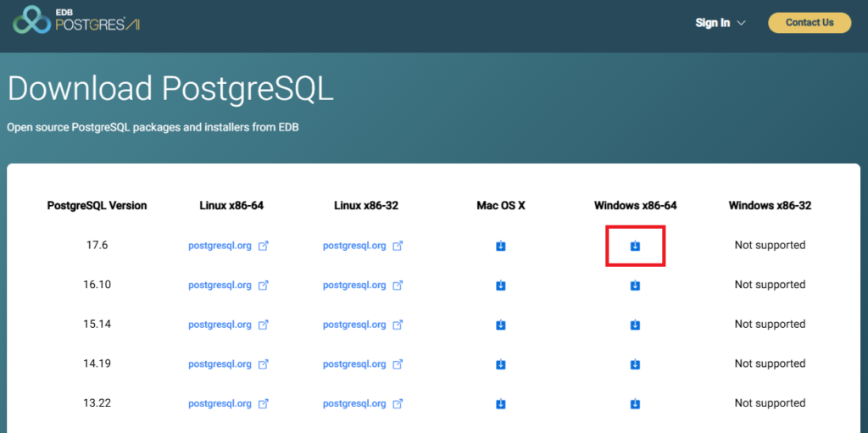Download PostgreSQL 14.19 for Mac OS X
Viewport: 868px width, 433px height.
[x=500, y=364]
